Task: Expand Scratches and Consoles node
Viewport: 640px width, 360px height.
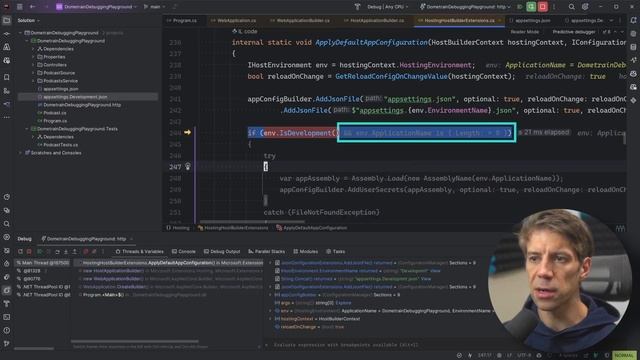Action: (x=21, y=153)
